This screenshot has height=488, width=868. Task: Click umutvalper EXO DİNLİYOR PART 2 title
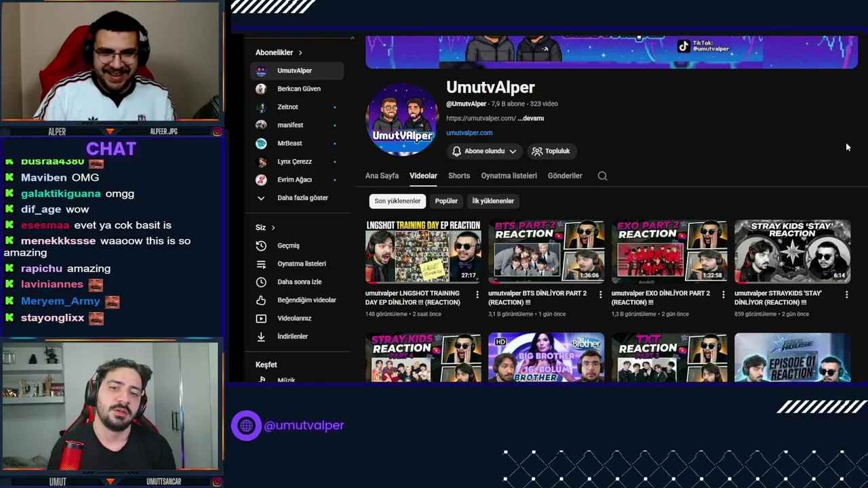(661, 298)
